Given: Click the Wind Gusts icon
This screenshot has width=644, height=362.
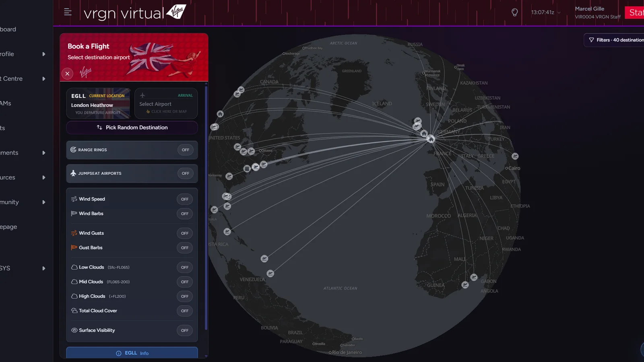Looking at the screenshot, I should click(x=74, y=233).
